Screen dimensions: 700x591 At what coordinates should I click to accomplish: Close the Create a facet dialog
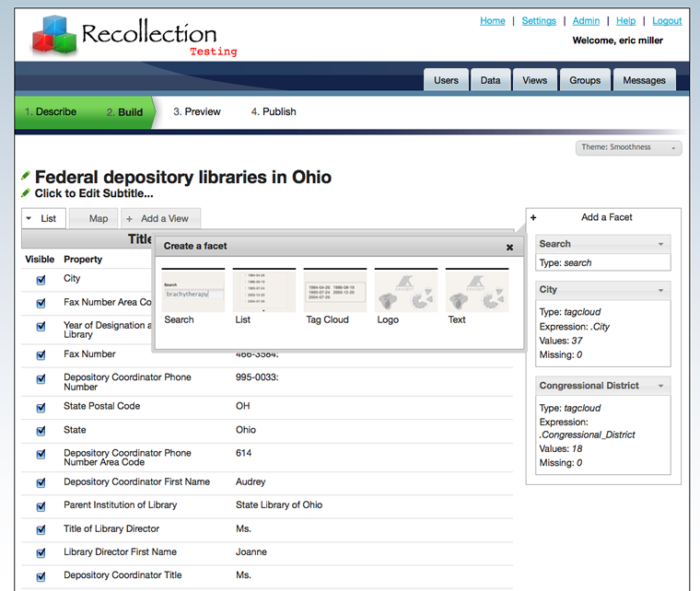(x=509, y=247)
